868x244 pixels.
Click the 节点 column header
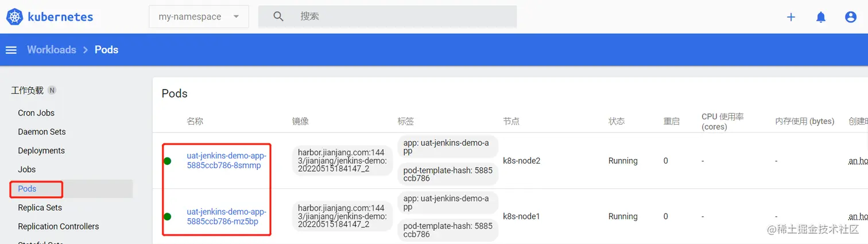(511, 121)
